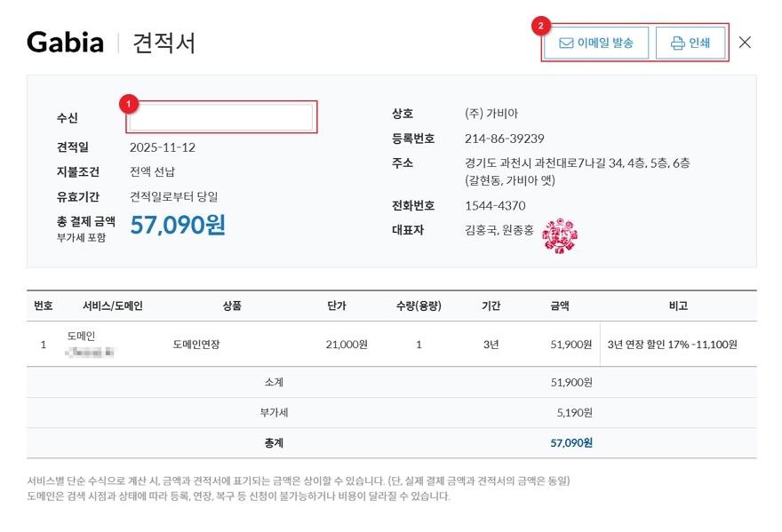Click the red numbered badge 1
The image size is (782, 532).
coord(129,104)
